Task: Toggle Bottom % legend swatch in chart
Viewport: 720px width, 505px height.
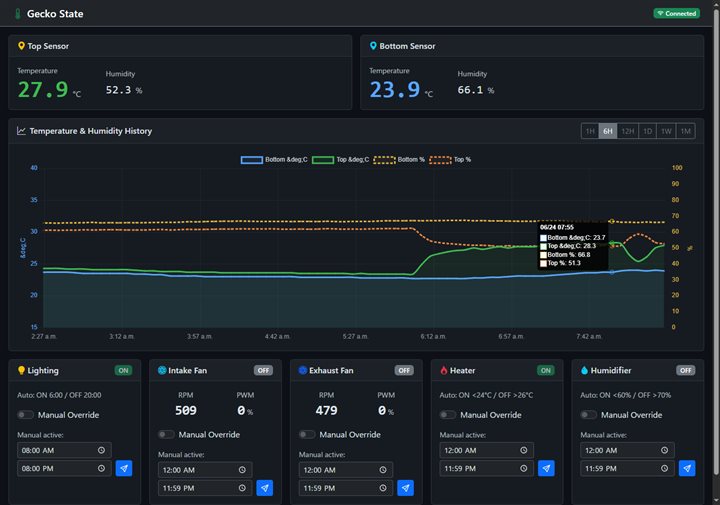Action: point(384,160)
